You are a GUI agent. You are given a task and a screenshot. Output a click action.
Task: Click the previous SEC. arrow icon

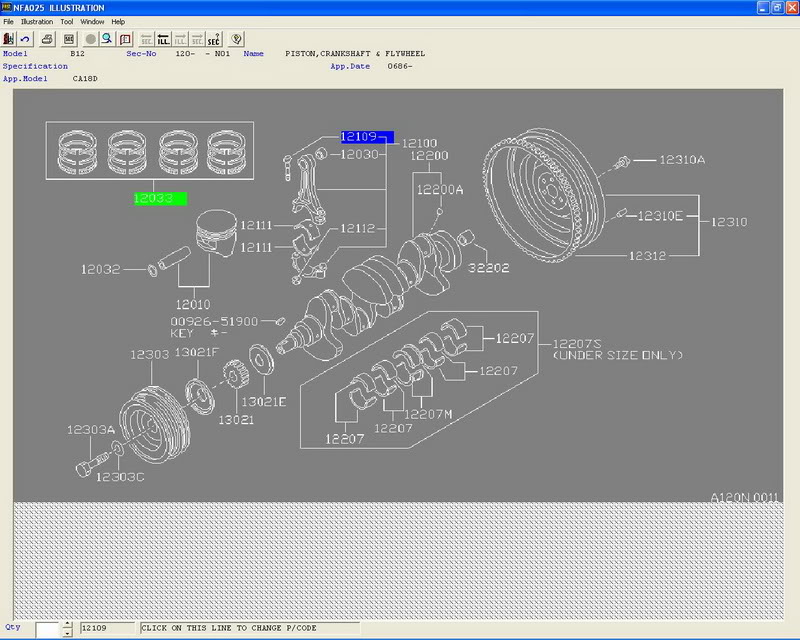click(x=146, y=39)
